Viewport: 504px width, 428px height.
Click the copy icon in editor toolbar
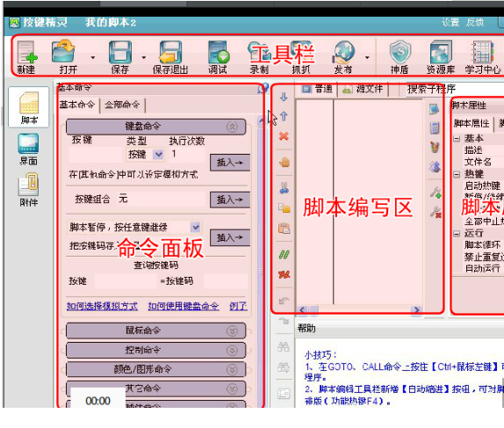click(x=284, y=208)
